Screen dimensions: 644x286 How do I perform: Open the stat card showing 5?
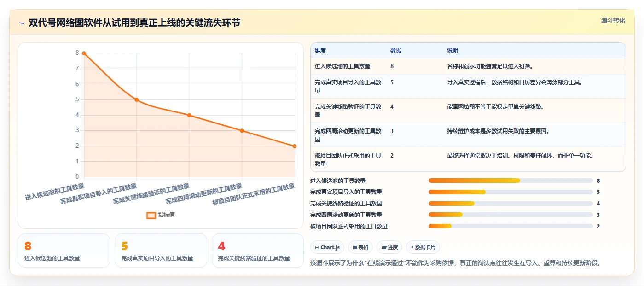161,251
